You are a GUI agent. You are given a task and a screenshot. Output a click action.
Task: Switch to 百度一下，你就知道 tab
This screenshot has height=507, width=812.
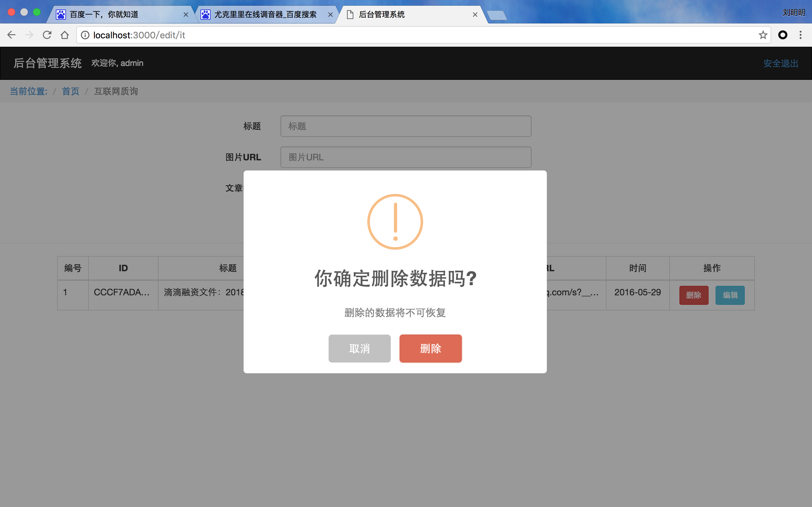click(104, 15)
